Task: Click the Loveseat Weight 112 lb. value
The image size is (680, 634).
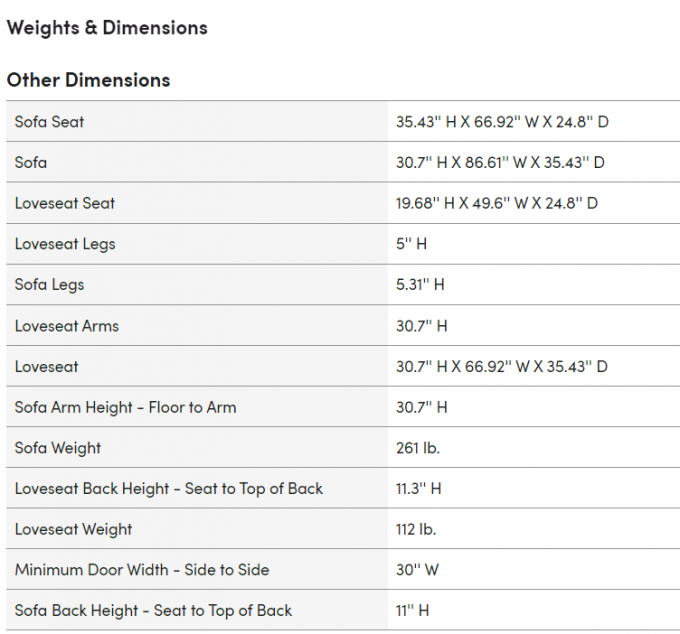Action: 416,529
